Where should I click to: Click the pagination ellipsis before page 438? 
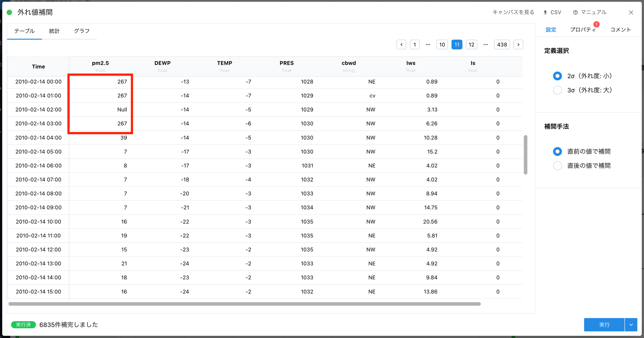(x=486, y=45)
